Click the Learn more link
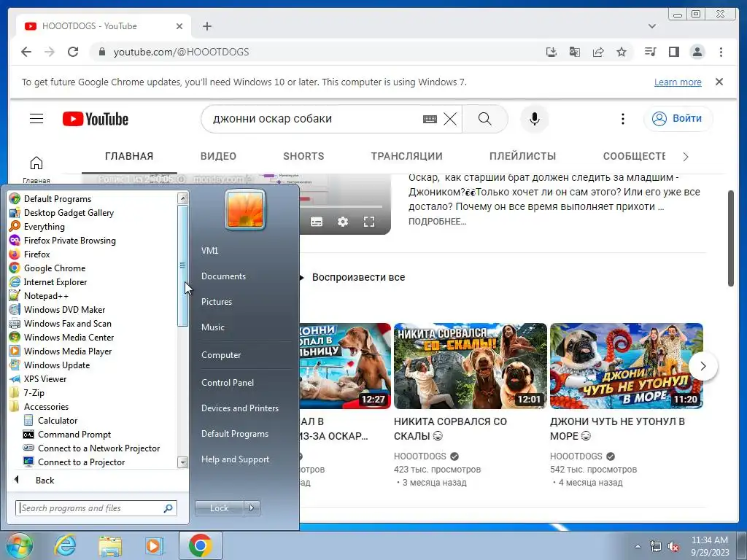The width and height of the screenshot is (747, 560). point(678,82)
